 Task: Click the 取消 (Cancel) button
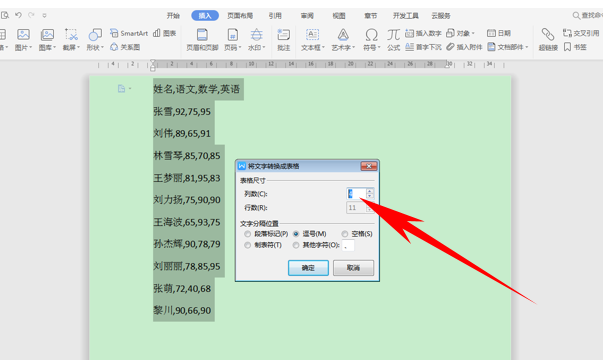pos(353,267)
